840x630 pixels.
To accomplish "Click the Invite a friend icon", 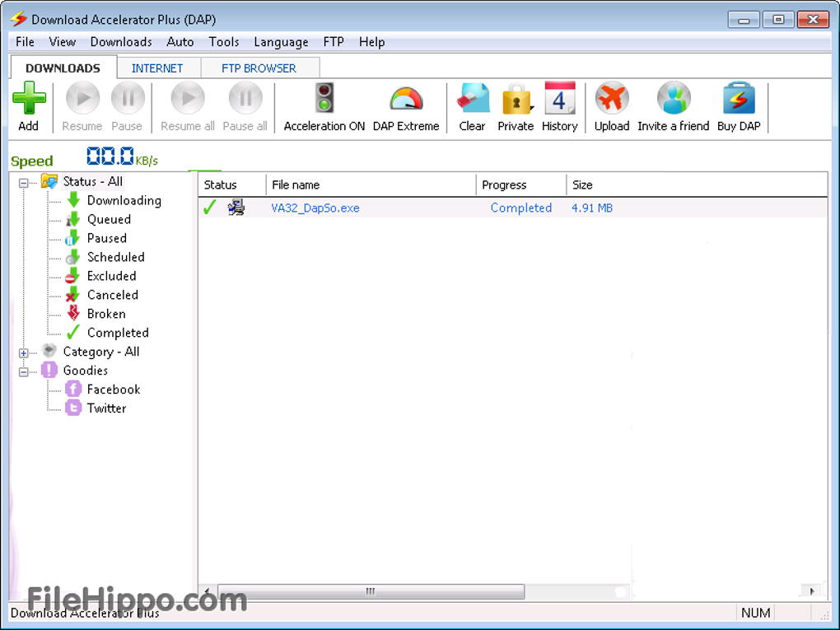I will tap(673, 100).
